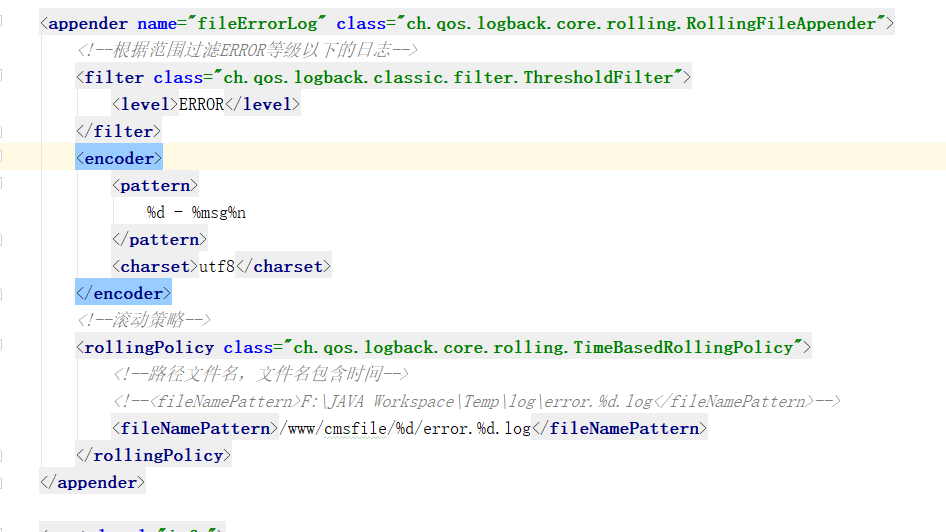This screenshot has width=946, height=532.
Task: Click the closing appender tag
Action: point(93,482)
